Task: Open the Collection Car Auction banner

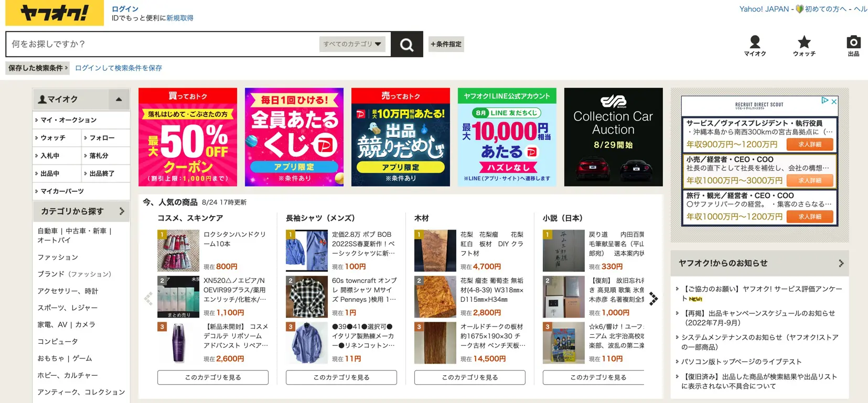Action: pyautogui.click(x=613, y=137)
